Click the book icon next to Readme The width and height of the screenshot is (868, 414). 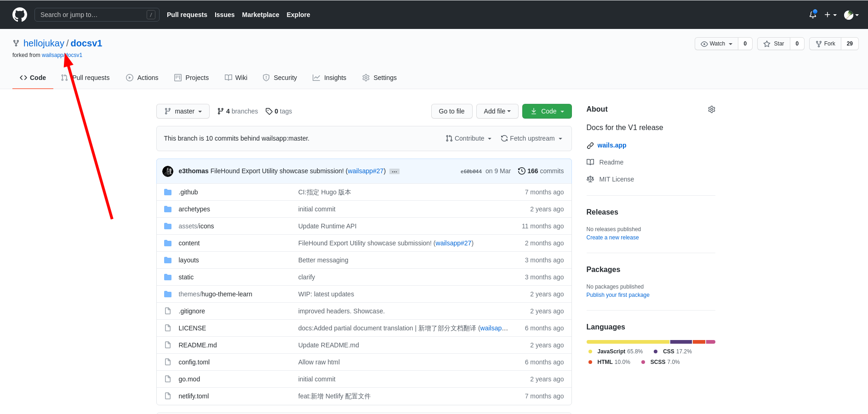click(x=590, y=162)
